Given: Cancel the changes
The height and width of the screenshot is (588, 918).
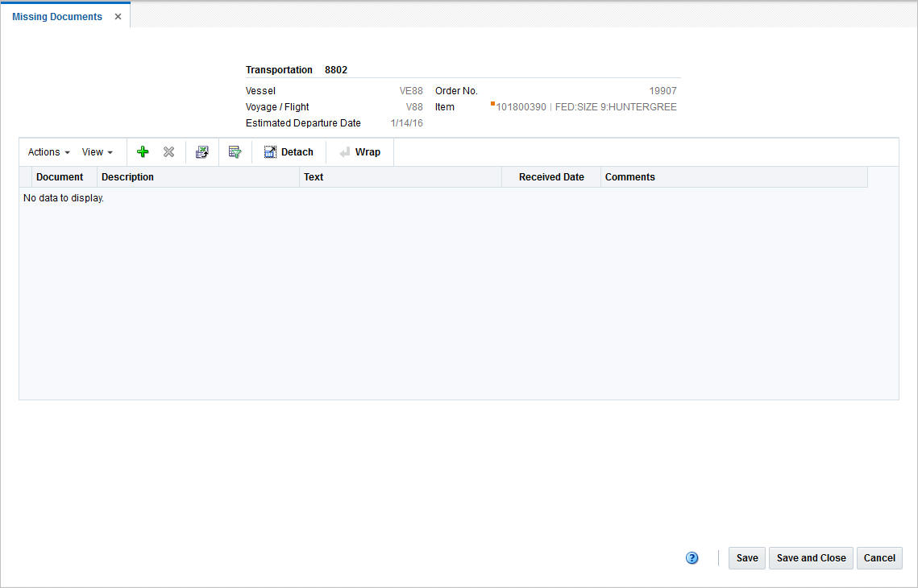Looking at the screenshot, I should pyautogui.click(x=879, y=557).
